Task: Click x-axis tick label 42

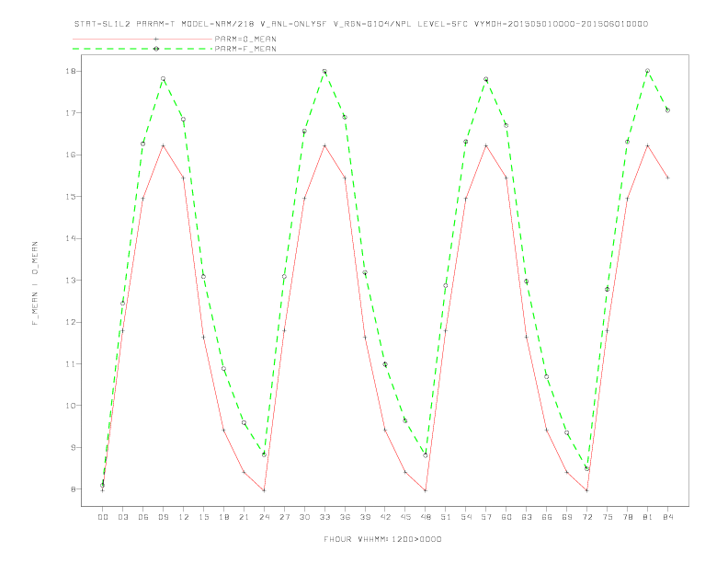Action: 385,517
